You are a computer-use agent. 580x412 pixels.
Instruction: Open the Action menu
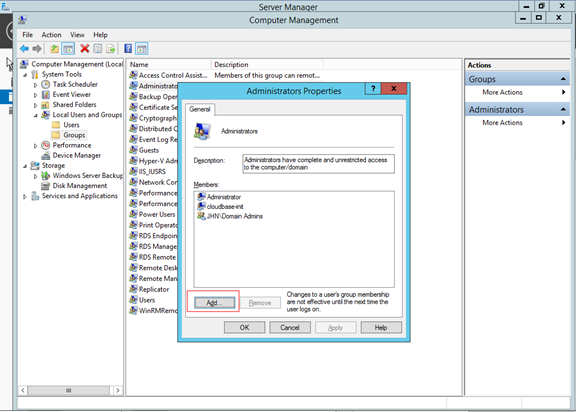[x=51, y=35]
